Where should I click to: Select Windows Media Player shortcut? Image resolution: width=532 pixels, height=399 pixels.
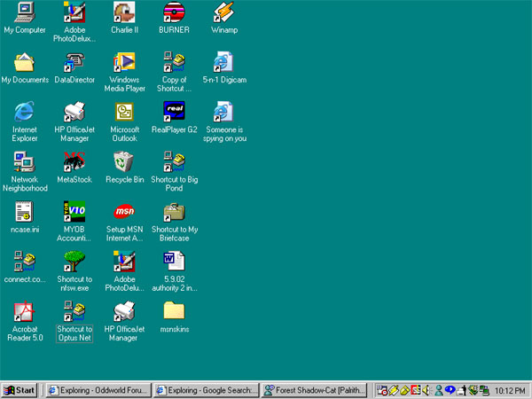pyautogui.click(x=124, y=62)
